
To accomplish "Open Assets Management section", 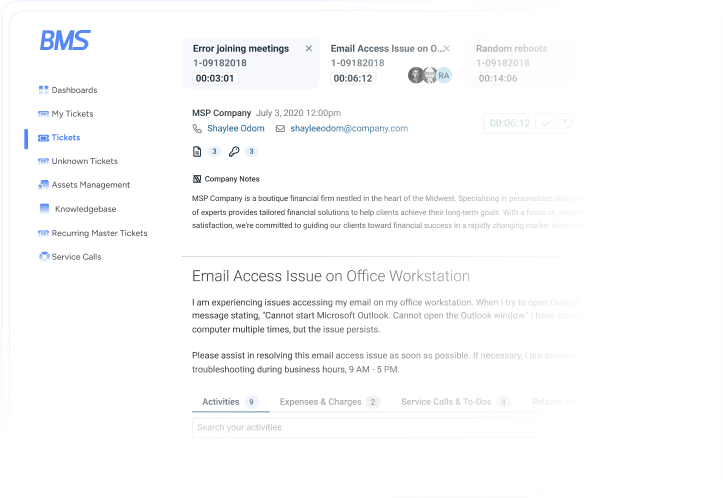I will click(x=90, y=185).
